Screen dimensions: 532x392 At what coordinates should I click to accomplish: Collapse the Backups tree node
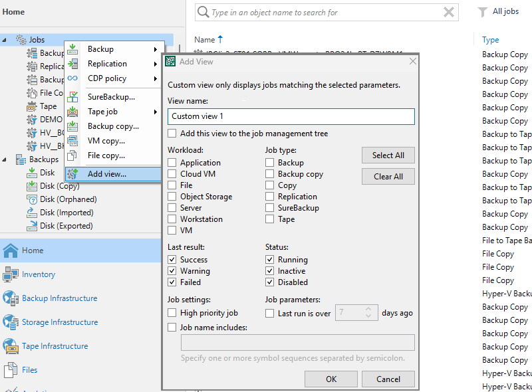click(x=5, y=159)
